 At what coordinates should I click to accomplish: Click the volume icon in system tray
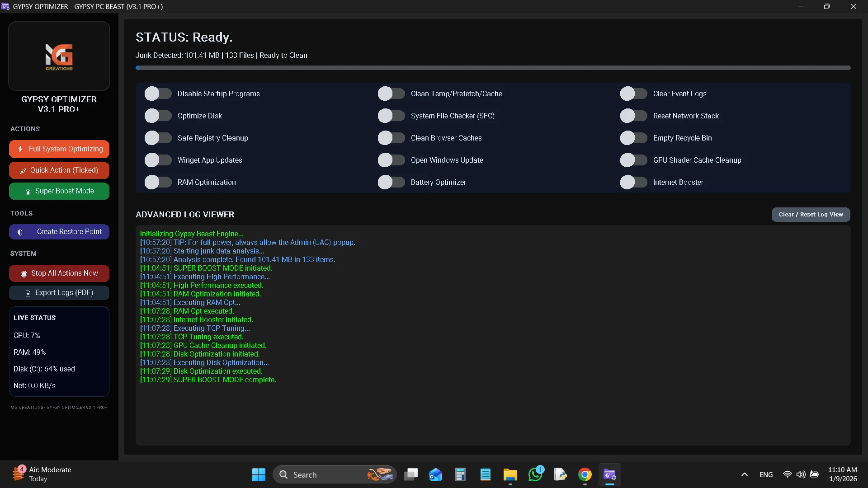[801, 474]
